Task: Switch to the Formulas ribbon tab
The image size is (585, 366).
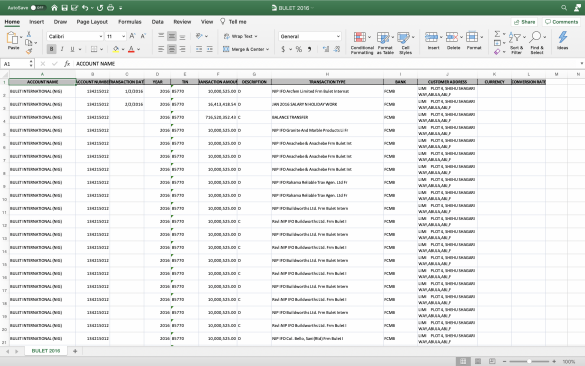Action: (x=129, y=22)
